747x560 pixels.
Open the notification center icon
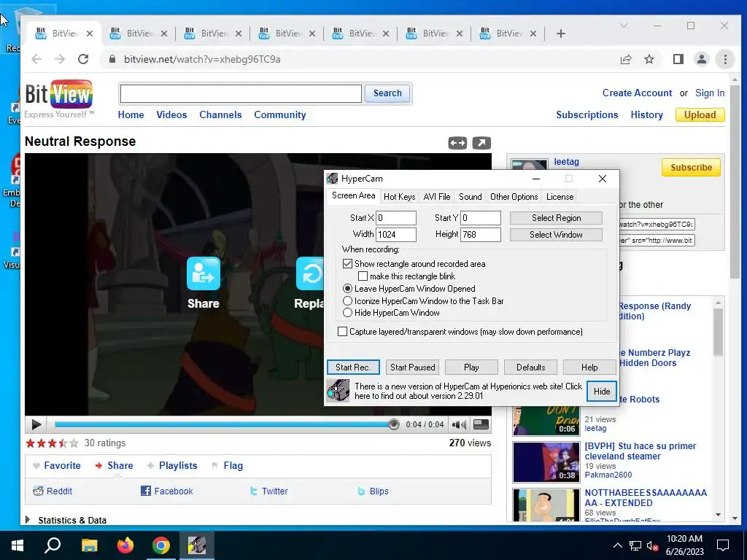point(723,545)
